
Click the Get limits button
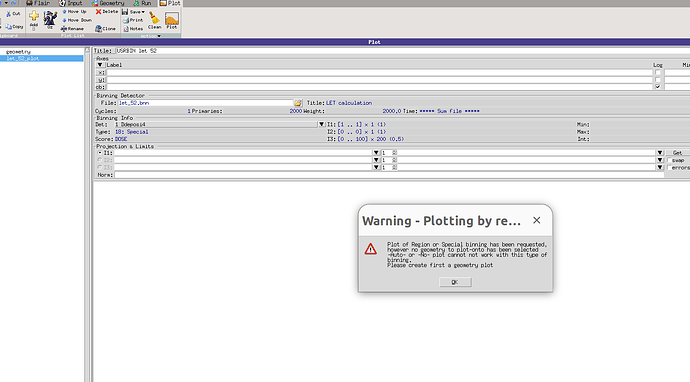pyautogui.click(x=677, y=153)
